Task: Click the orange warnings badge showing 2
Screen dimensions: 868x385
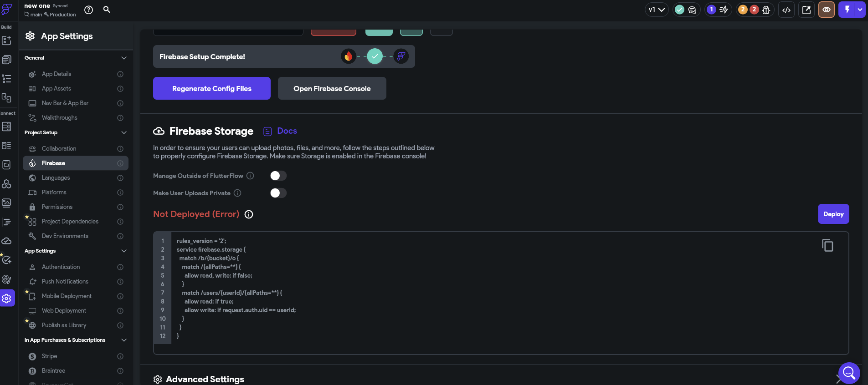Action: [x=743, y=10]
